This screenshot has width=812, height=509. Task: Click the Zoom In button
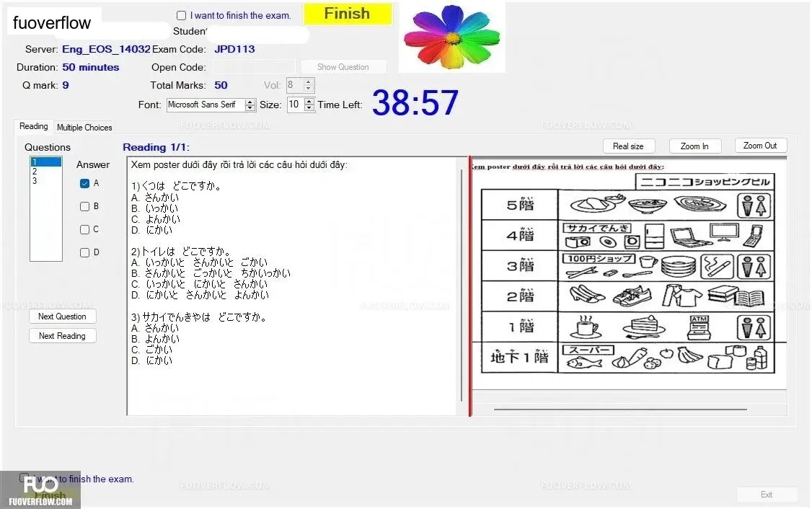click(x=695, y=146)
